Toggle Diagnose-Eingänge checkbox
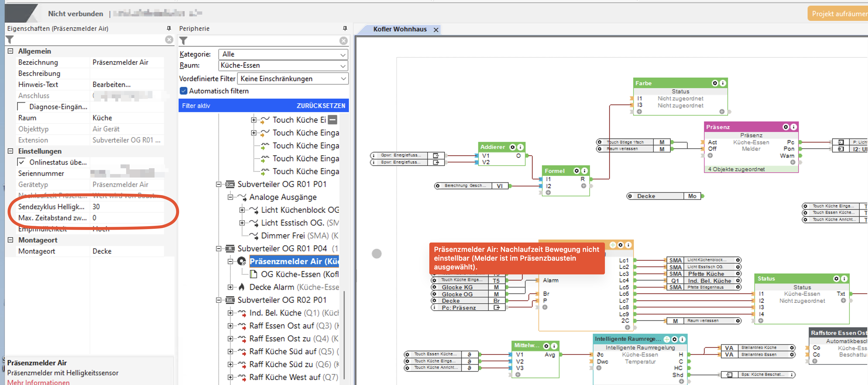The height and width of the screenshot is (385, 868). click(x=22, y=107)
